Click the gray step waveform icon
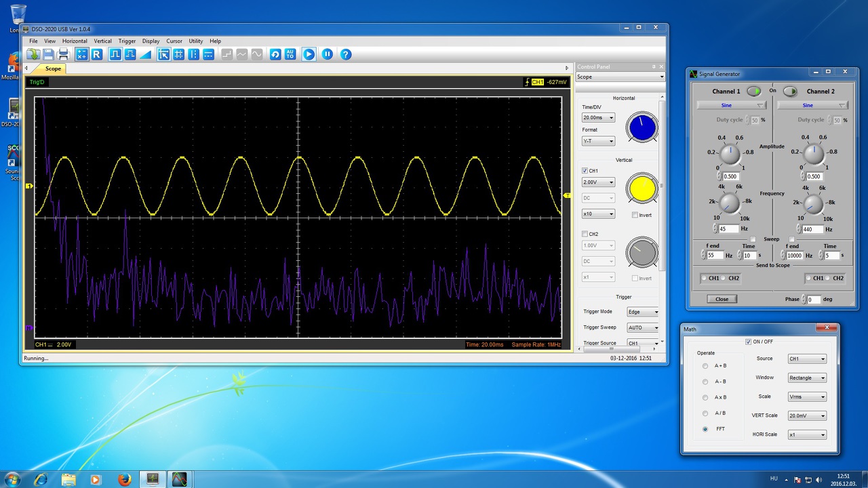 coord(227,54)
